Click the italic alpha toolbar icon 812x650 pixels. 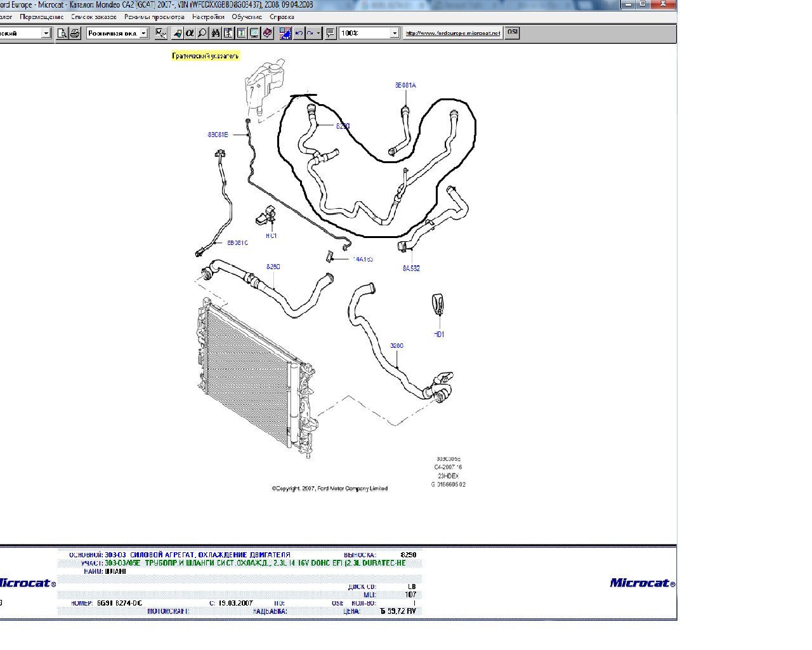pos(190,33)
